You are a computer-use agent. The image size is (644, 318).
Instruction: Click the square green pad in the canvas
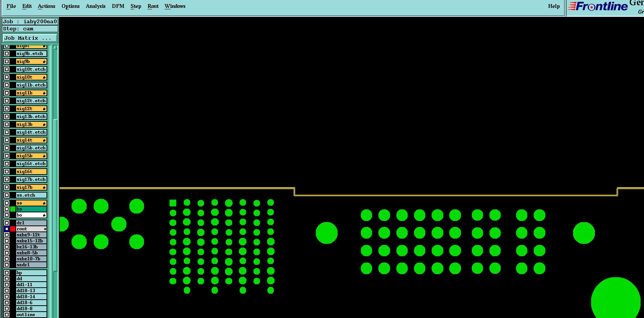pyautogui.click(x=173, y=203)
